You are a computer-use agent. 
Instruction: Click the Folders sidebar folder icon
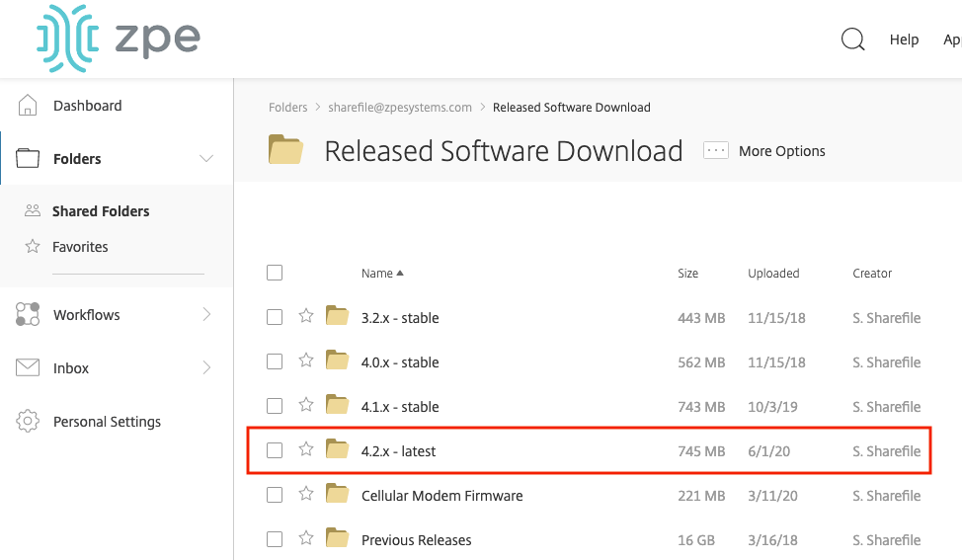pos(28,158)
